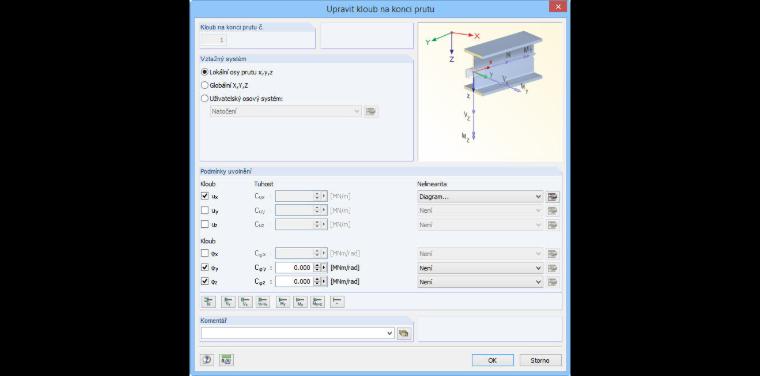
Task: Open the help icon at dialog bottom
Action: point(207,360)
